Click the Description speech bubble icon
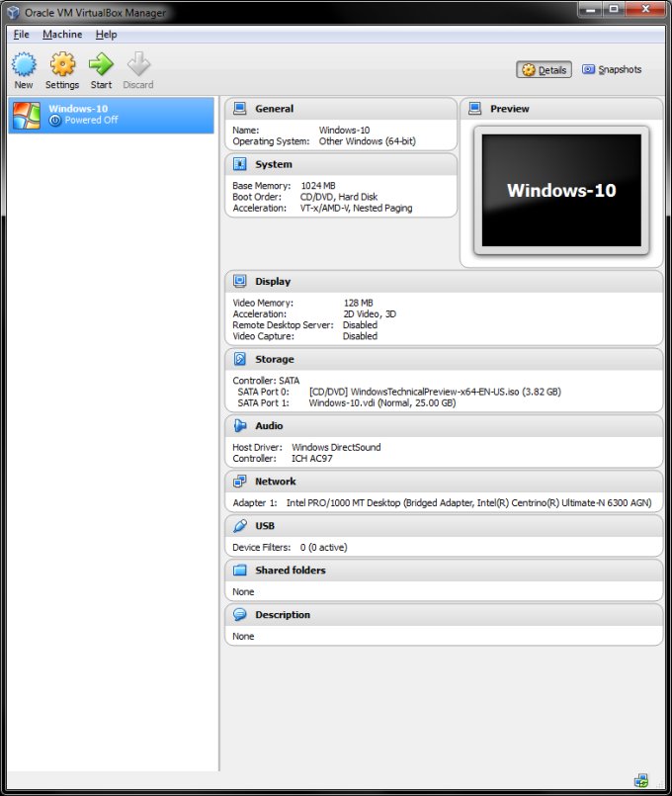The height and width of the screenshot is (796, 672). tap(240, 614)
